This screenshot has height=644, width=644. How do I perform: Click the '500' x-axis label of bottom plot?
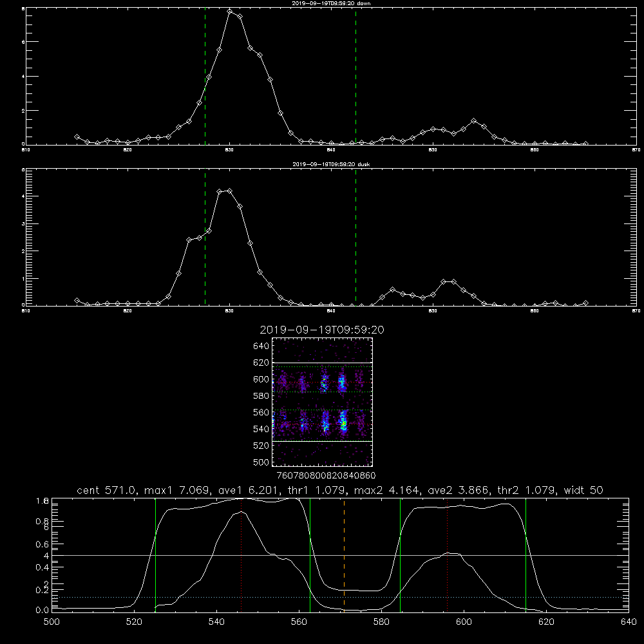(52, 622)
